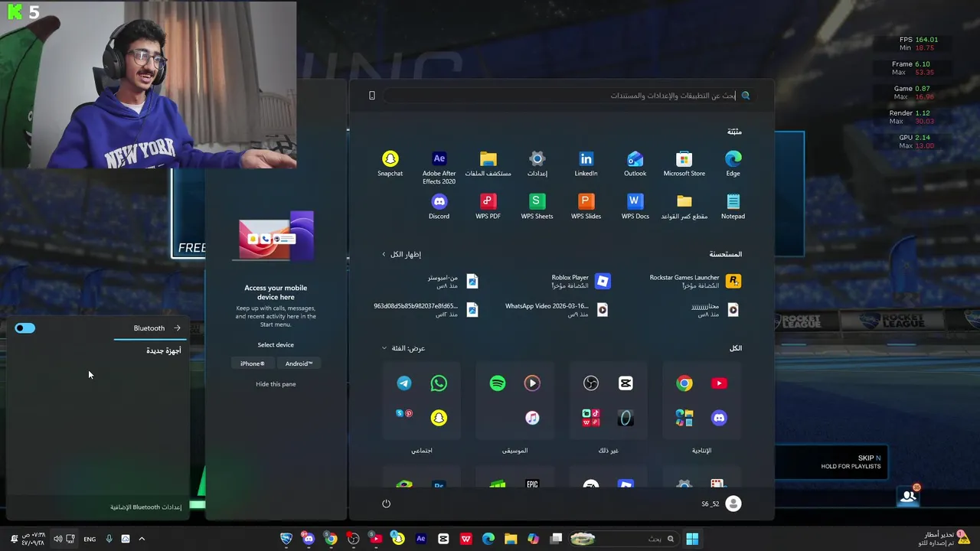Launch YouTube in the productivity category
980x551 pixels.
tap(719, 383)
